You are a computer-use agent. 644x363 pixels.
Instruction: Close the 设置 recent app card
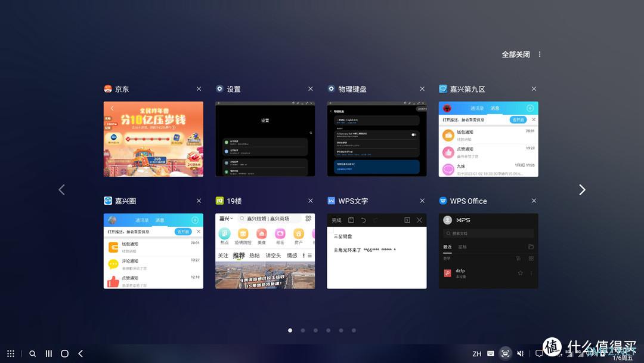[311, 89]
